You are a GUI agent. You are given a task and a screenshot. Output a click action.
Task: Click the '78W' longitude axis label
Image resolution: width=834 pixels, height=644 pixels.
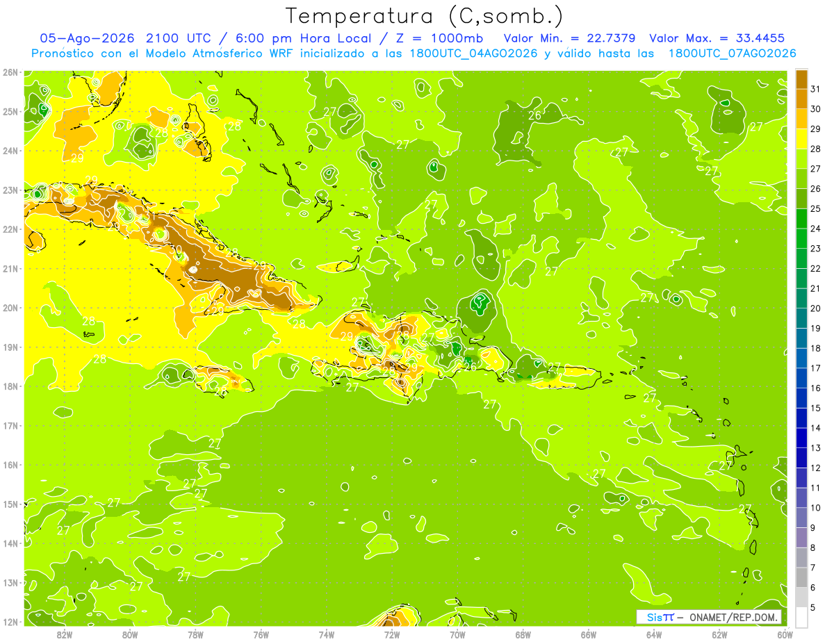[x=195, y=634]
